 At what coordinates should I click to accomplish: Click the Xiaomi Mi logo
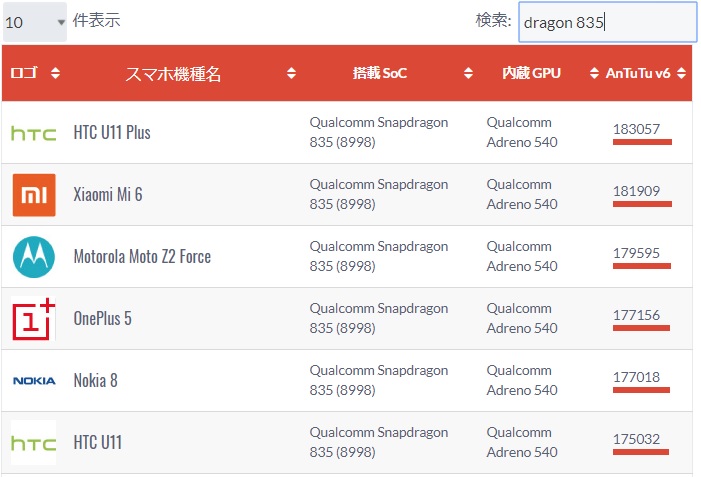[x=34, y=195]
